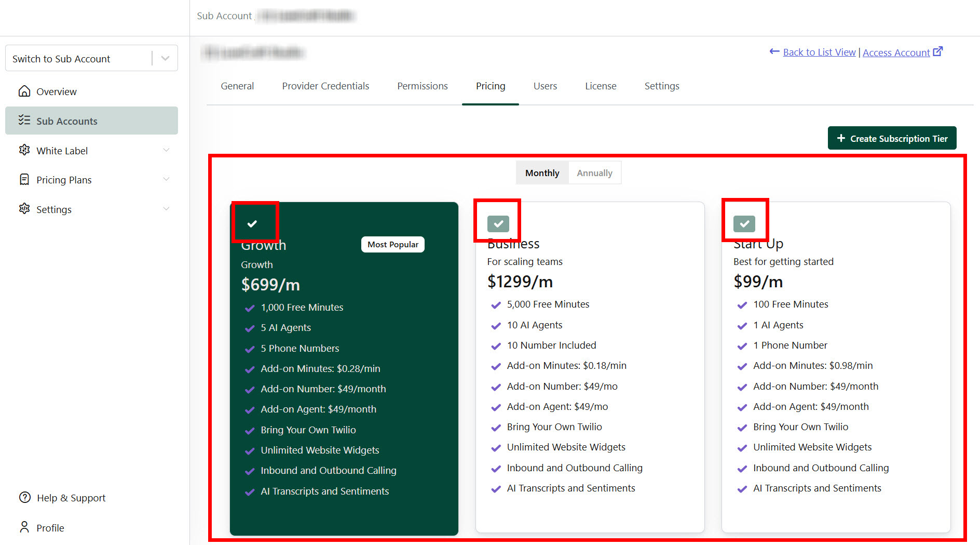Open the Provider Credentials tab
The image size is (980, 545).
tap(325, 86)
